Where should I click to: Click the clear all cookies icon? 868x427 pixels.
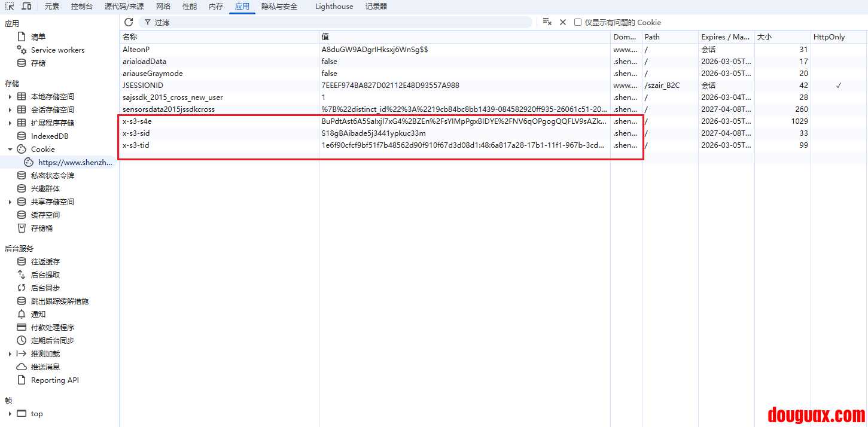pos(547,22)
